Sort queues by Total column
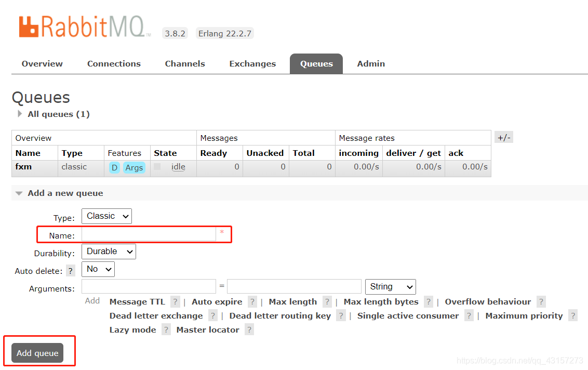The height and width of the screenshot is (370, 588). [x=303, y=153]
